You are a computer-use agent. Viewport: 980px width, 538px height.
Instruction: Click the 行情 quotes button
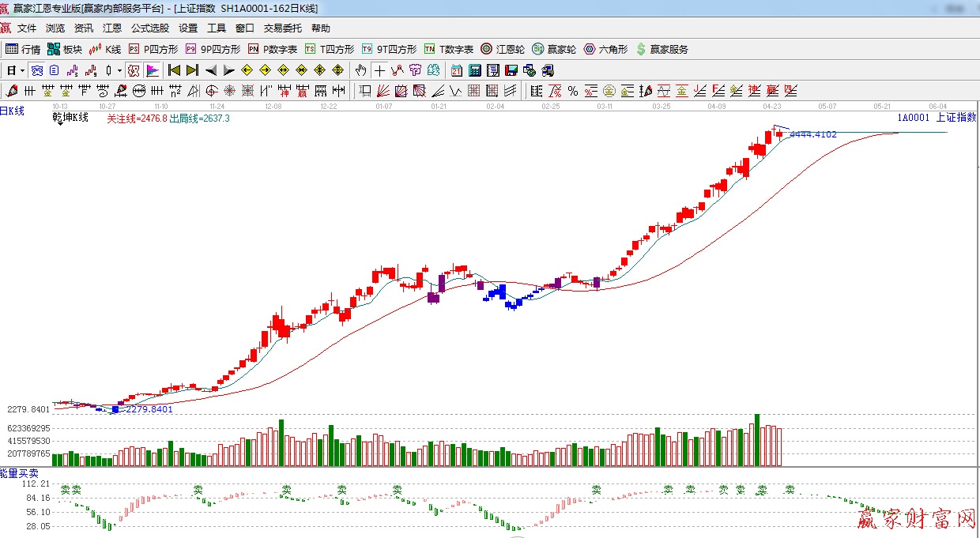pos(24,49)
